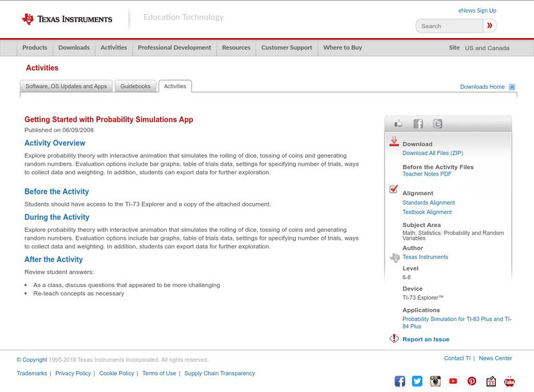Click the Published on 06/09/2008 text

[59, 130]
